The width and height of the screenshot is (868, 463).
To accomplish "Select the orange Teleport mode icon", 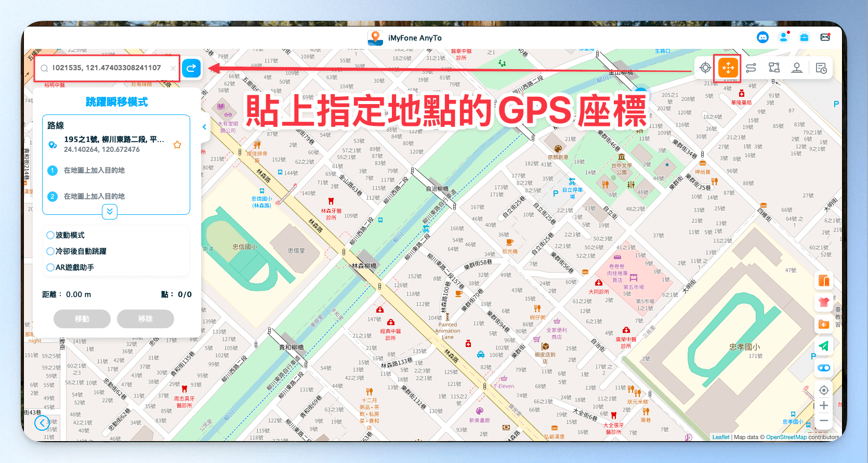I will 728,68.
